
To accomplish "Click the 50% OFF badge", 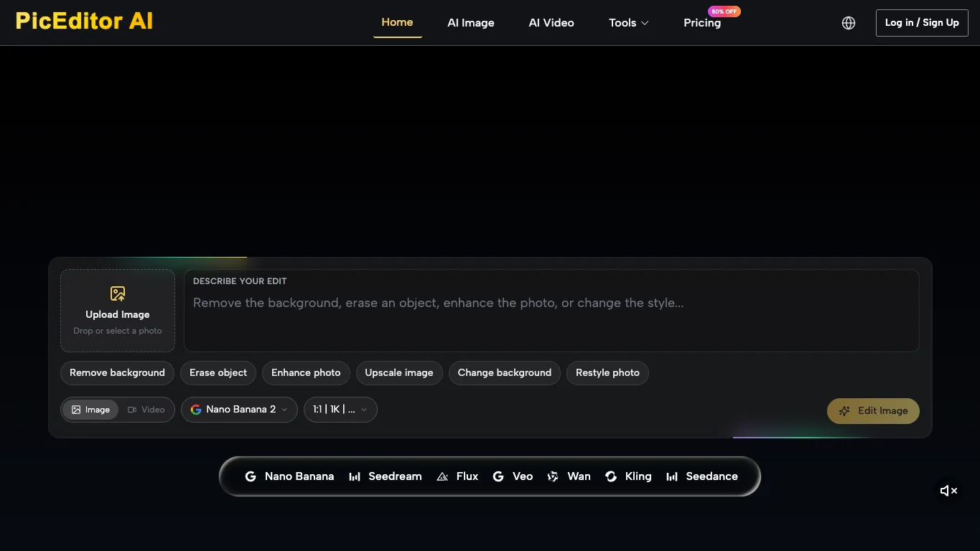I will click(x=724, y=11).
